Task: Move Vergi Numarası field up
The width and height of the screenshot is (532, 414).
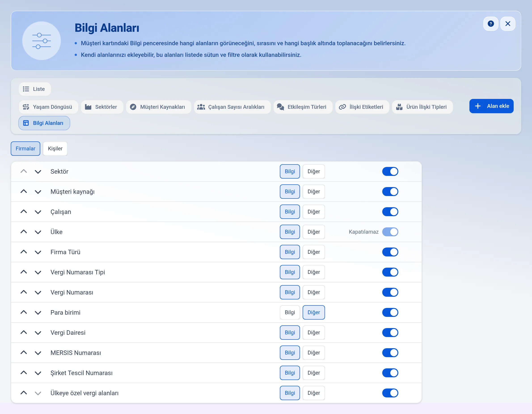Action: 24,292
